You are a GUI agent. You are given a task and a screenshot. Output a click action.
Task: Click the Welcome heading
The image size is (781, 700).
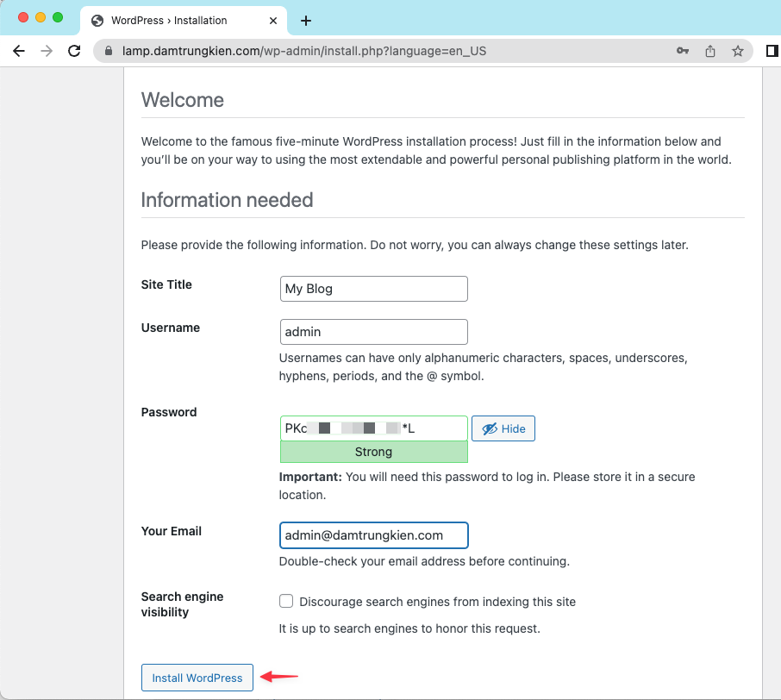tap(182, 100)
